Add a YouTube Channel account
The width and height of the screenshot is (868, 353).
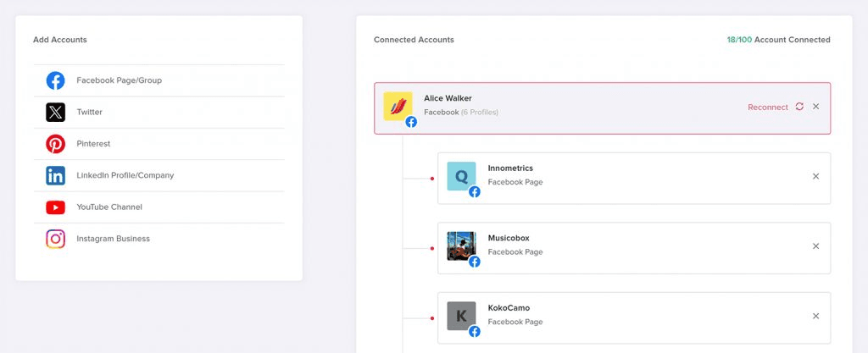tap(159, 207)
